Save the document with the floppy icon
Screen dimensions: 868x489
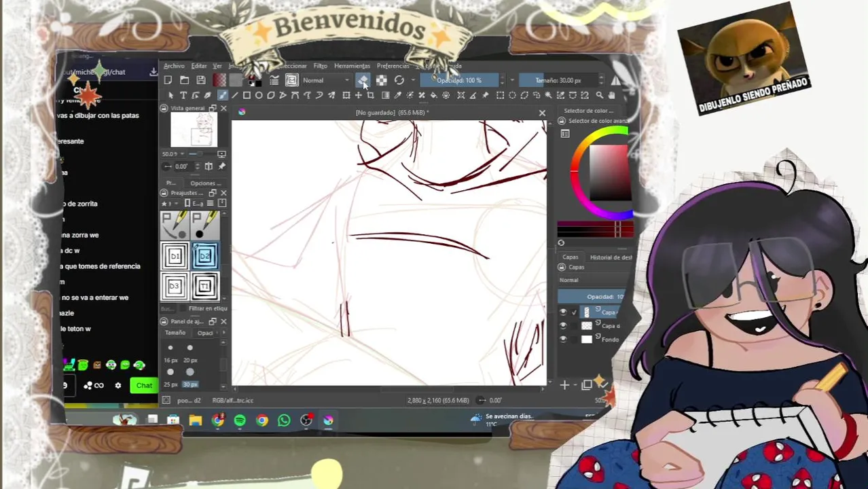tap(201, 80)
